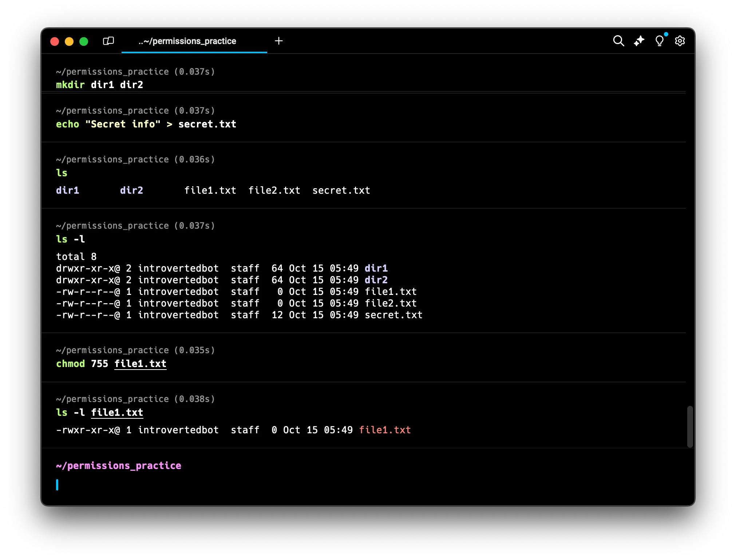Screen dimensions: 736x560
Task: Click the pink ~/permissions_practice prompt path
Action: tap(119, 466)
